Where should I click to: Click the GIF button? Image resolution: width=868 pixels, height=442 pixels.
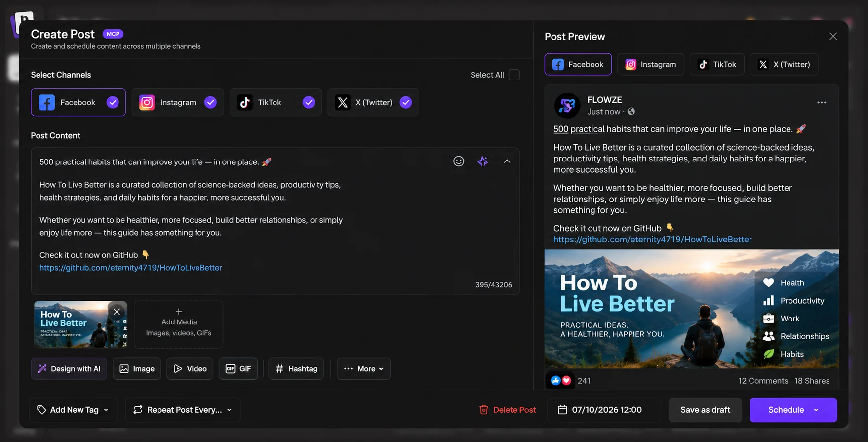238,369
